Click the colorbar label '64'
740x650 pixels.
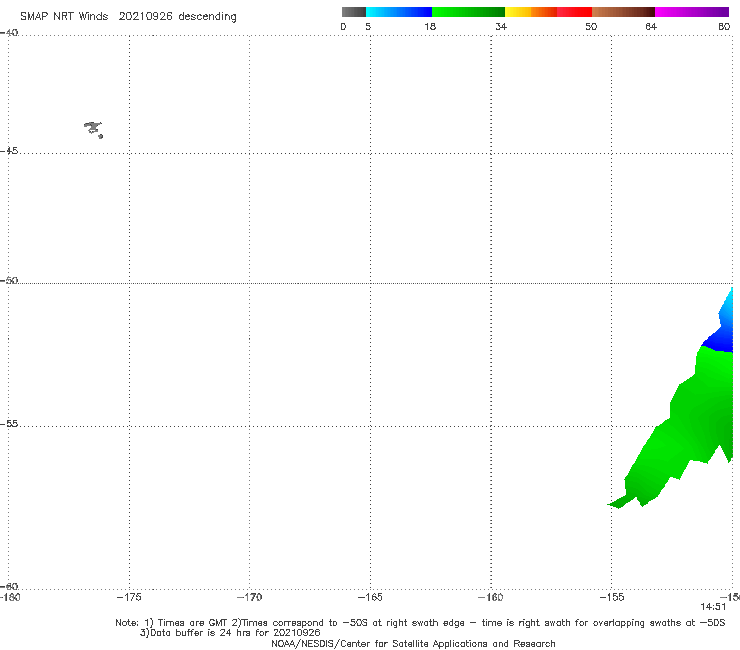tap(651, 26)
